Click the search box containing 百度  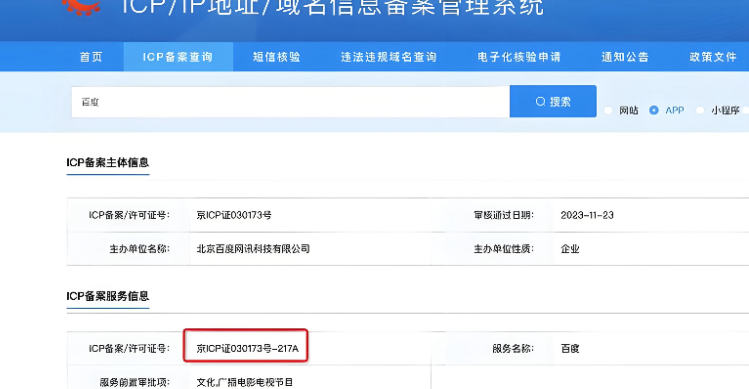[x=290, y=102]
